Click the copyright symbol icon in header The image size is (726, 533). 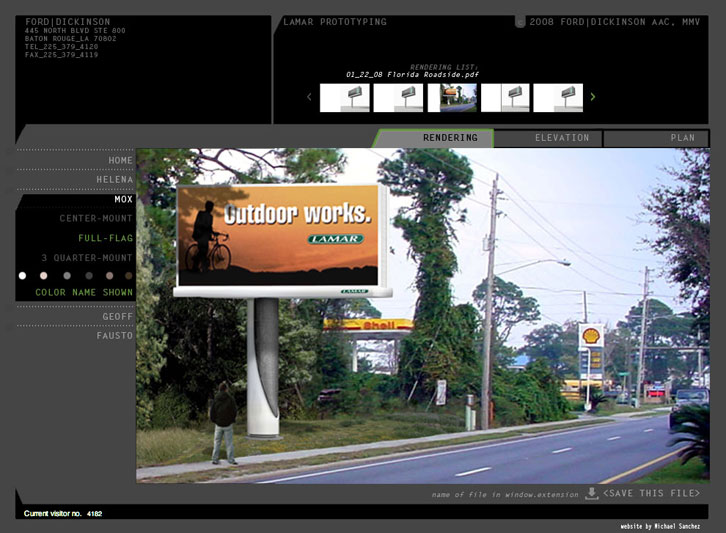point(520,22)
